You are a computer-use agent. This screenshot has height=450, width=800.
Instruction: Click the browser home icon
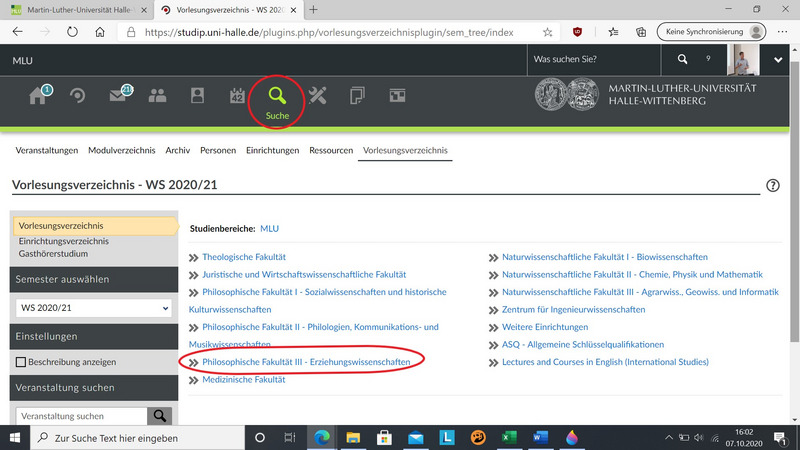click(x=99, y=32)
